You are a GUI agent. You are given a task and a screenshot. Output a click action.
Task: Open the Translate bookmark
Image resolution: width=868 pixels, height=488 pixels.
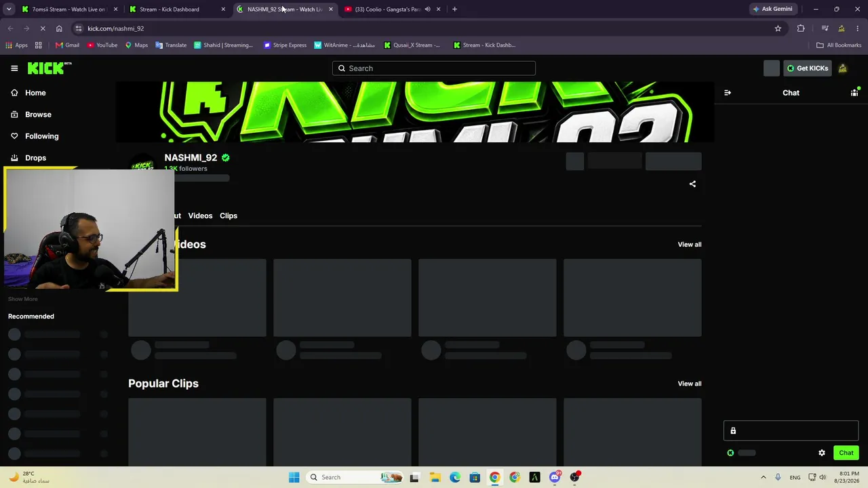(171, 45)
